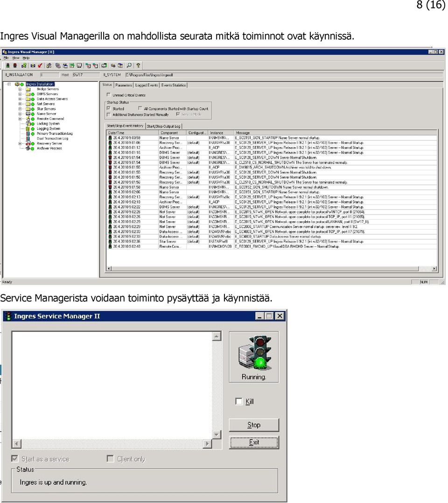This screenshot has width=448, height=503.
Task: Click the Recovery Server tree icon
Action: point(28,143)
